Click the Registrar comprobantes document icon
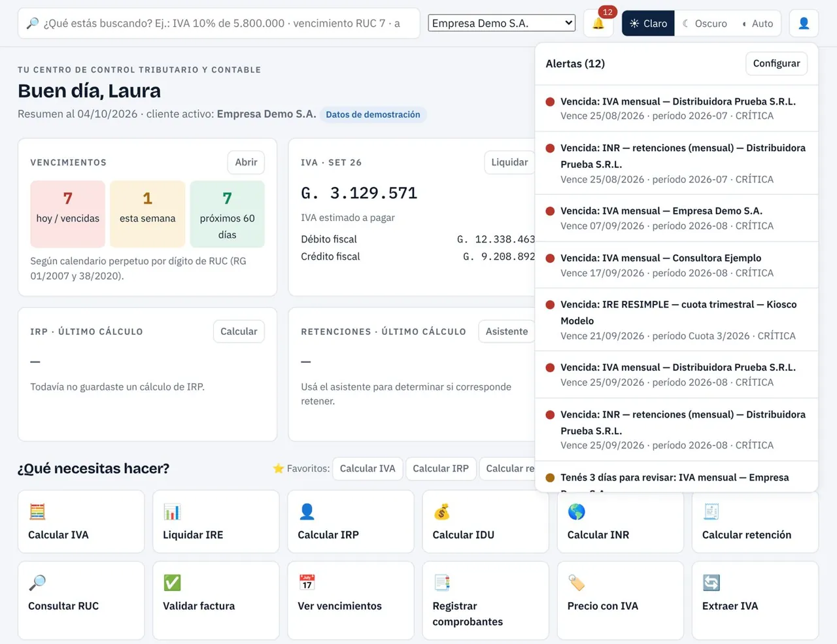This screenshot has height=644, width=837. [441, 583]
